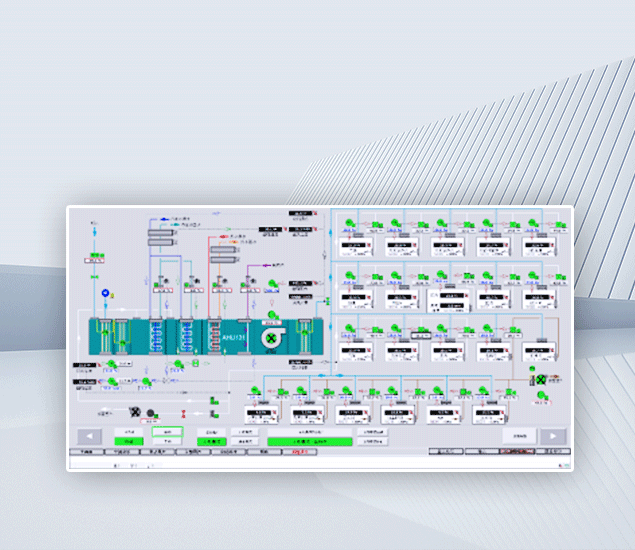The image size is (635, 550).
Task: Click the green H-shaped icon below the AHU
Action: tap(195, 363)
